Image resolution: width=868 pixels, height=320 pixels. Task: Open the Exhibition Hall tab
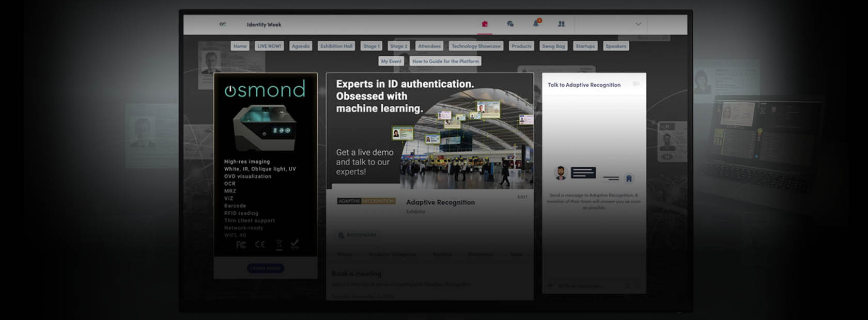coord(336,46)
